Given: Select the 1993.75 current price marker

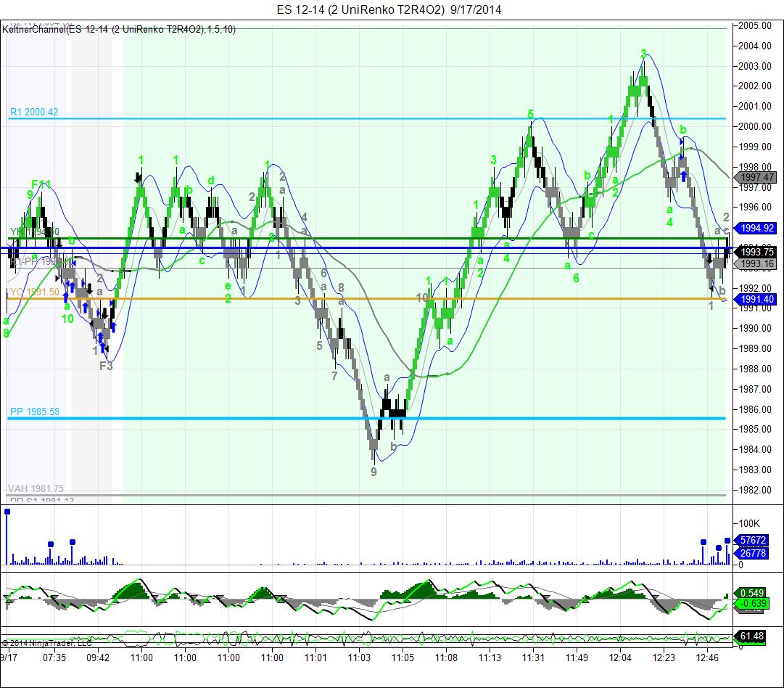Looking at the screenshot, I should [x=756, y=252].
